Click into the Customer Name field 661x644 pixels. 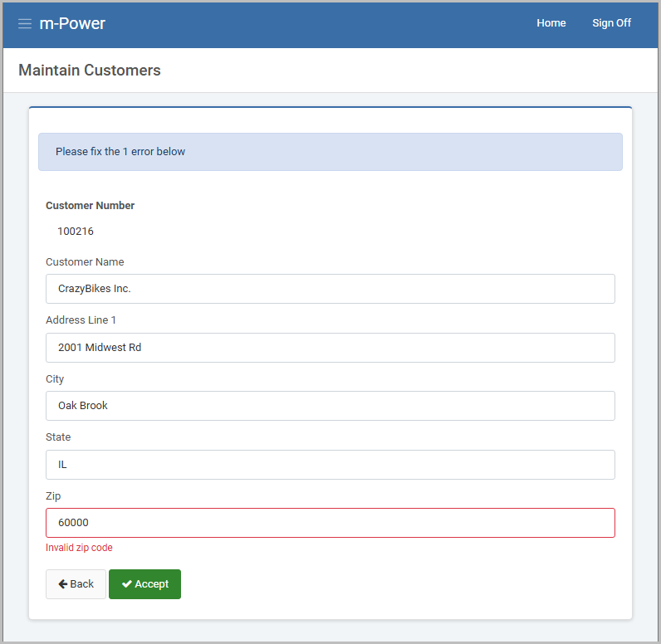[330, 289]
